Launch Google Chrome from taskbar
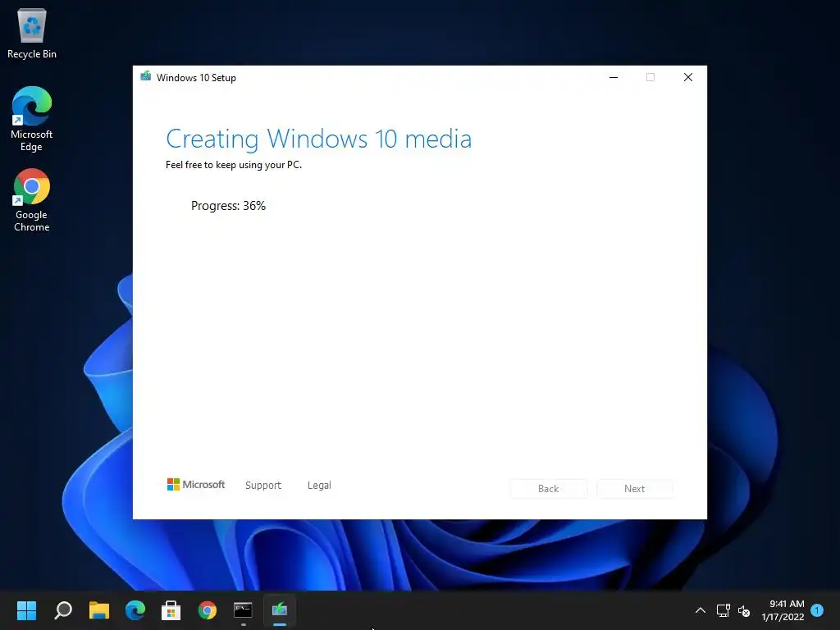 pos(208,609)
